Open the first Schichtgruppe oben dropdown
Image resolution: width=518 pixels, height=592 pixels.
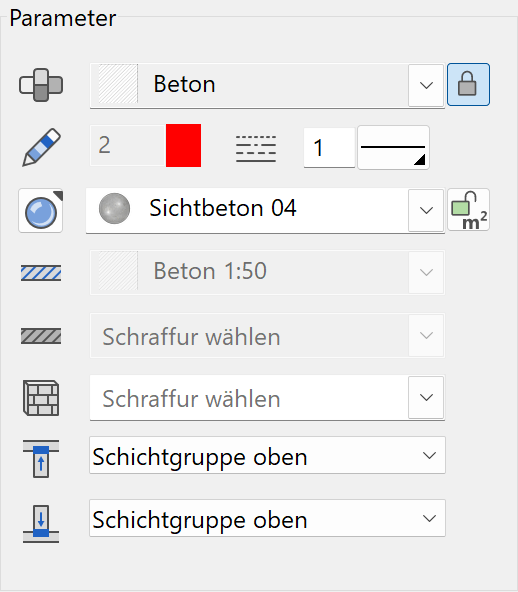coord(267,455)
